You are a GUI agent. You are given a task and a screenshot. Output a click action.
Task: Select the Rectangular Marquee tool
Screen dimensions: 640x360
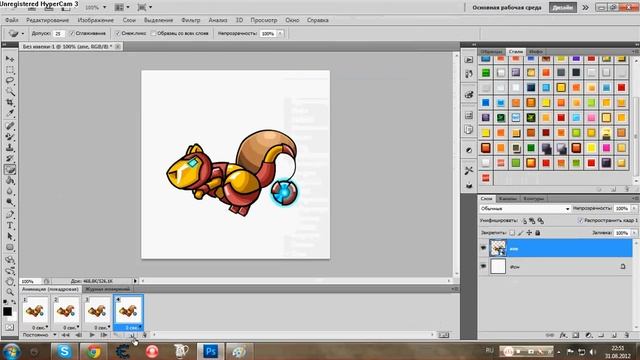(10, 69)
